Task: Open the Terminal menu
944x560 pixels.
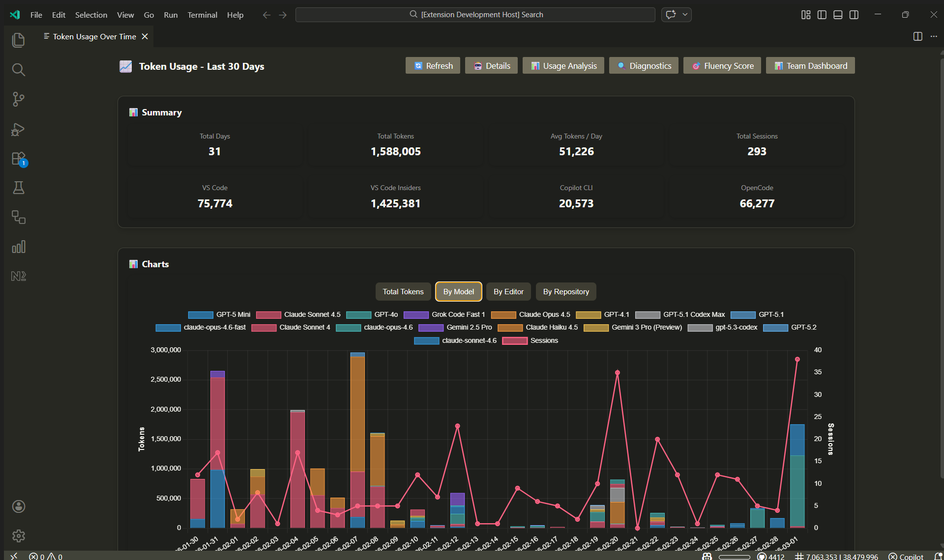Action: click(202, 15)
